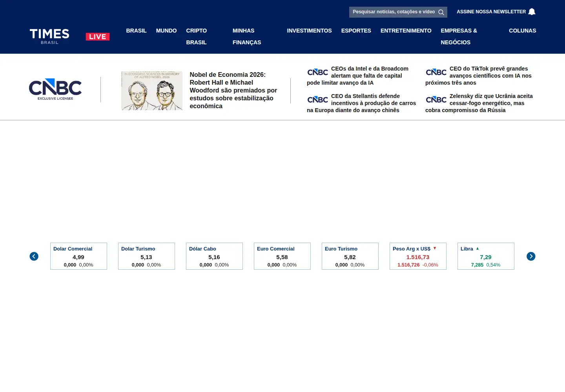
Task: Advance currency carousel with right arrow
Action: 531,256
